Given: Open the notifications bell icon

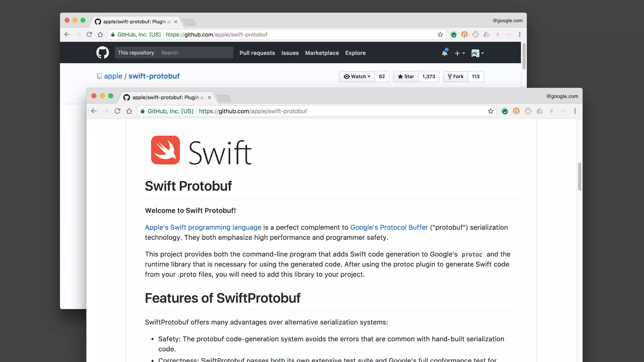Looking at the screenshot, I should pos(444,53).
